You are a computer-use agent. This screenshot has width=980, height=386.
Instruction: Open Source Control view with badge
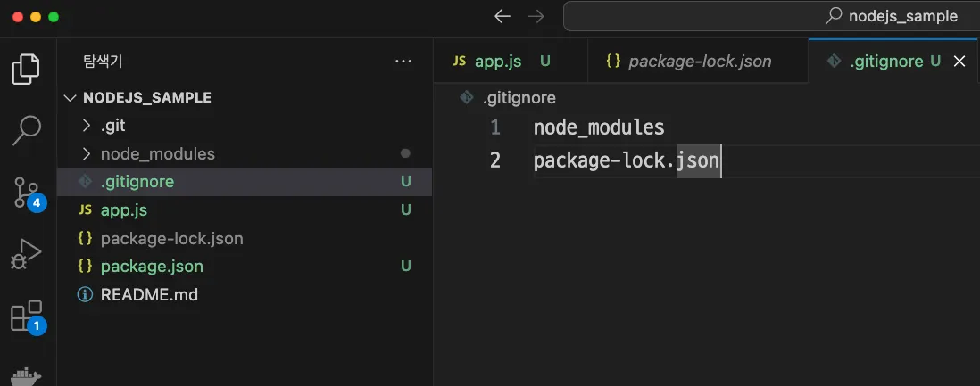click(x=26, y=192)
